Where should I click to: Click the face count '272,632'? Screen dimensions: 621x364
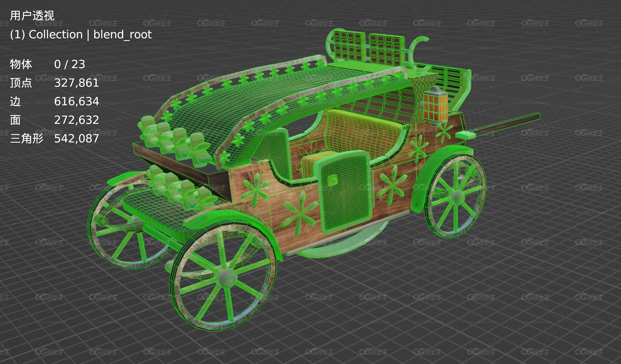[x=76, y=120]
